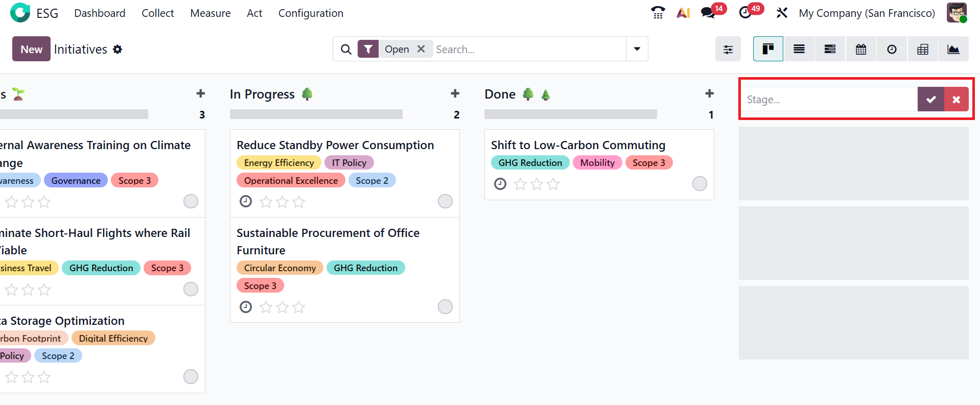Open the Configuration menu
980x405 pixels.
coord(311,13)
